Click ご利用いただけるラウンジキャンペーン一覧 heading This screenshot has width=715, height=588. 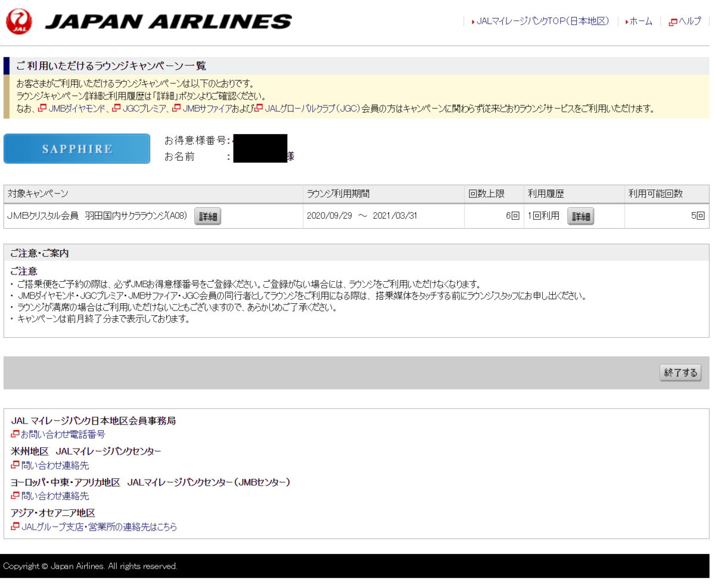tap(111, 66)
